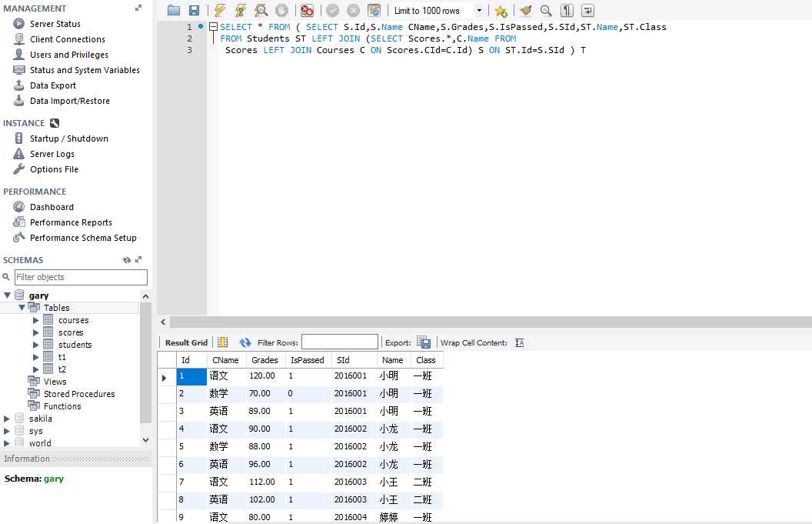The width and height of the screenshot is (812, 524).
Task: Toggle the result grid form view icon
Action: click(223, 342)
